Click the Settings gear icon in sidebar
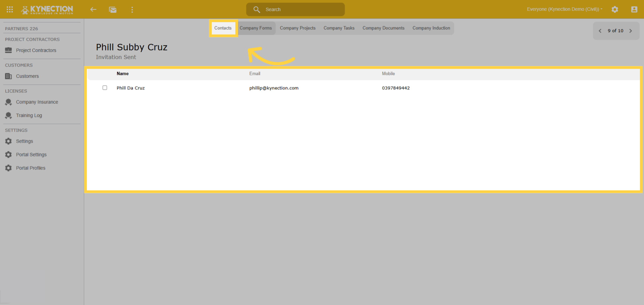This screenshot has width=644, height=305. coord(9,141)
